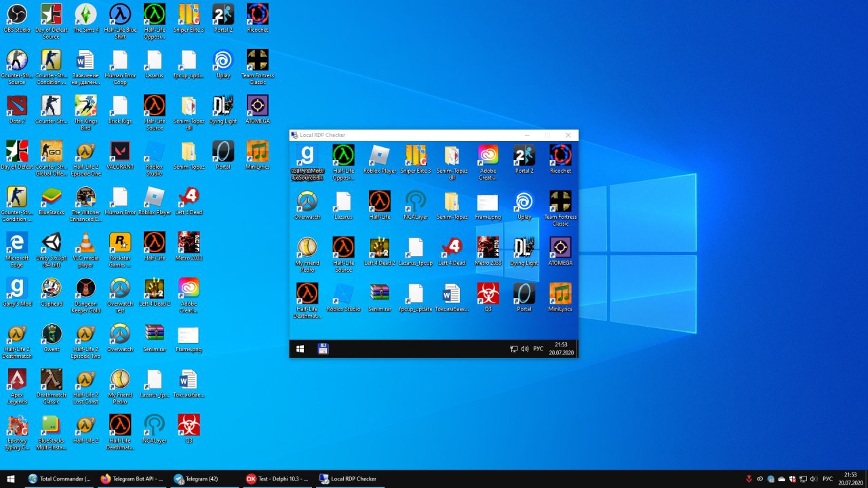The width and height of the screenshot is (868, 488).
Task: Launch Gwent from the desktop
Action: click(x=52, y=338)
